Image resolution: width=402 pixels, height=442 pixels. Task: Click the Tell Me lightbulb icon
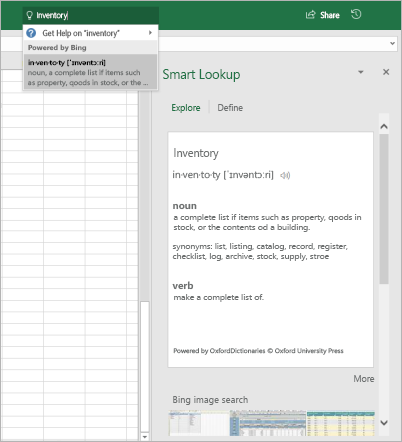(x=29, y=15)
